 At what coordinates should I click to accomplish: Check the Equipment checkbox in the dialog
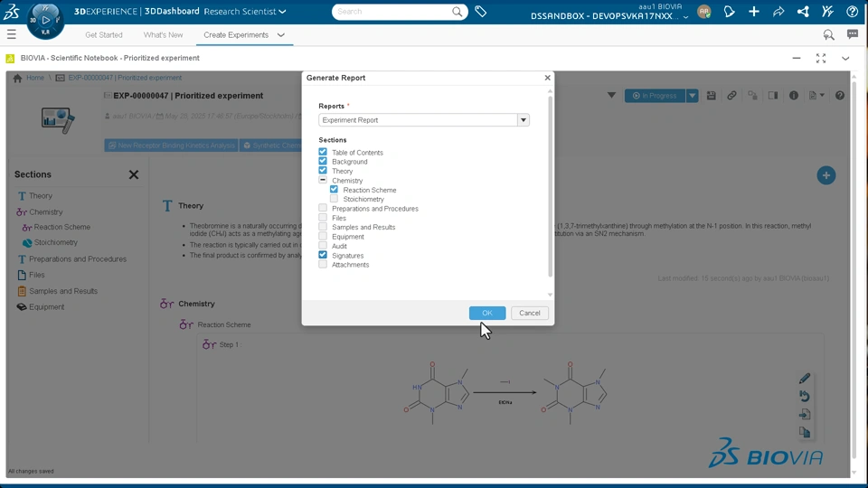(323, 236)
